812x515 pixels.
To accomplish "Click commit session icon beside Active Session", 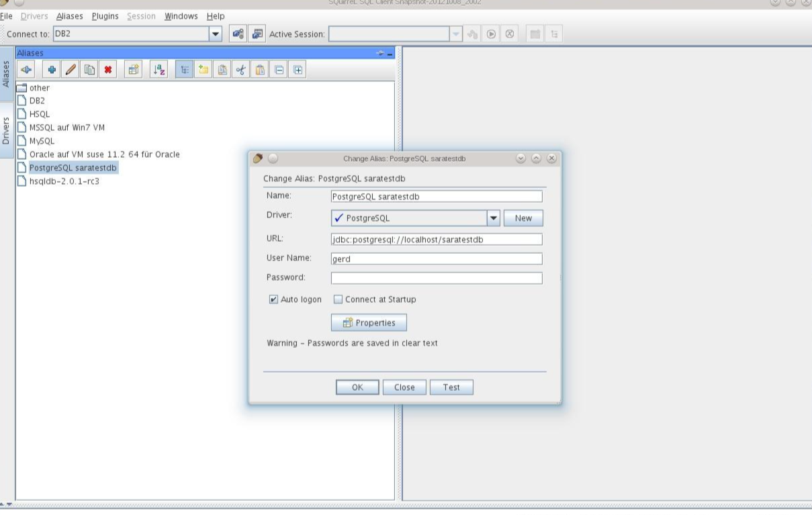I will click(473, 34).
